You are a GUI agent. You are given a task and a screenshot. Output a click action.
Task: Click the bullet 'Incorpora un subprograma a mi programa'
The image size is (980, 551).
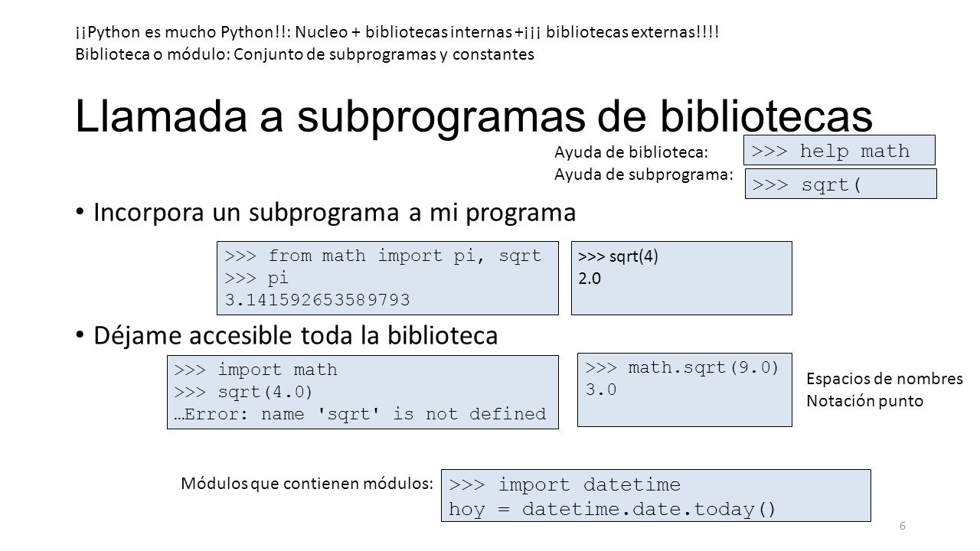coord(334,213)
